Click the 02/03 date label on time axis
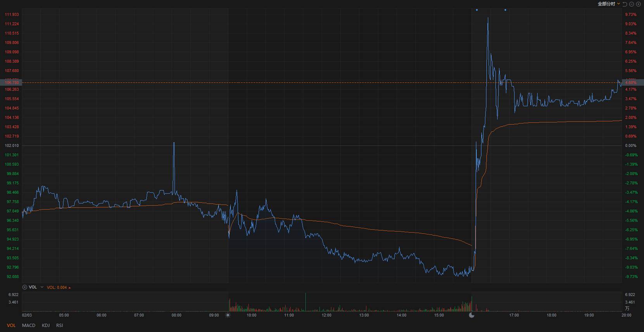This screenshot has height=332, width=644. click(x=27, y=315)
